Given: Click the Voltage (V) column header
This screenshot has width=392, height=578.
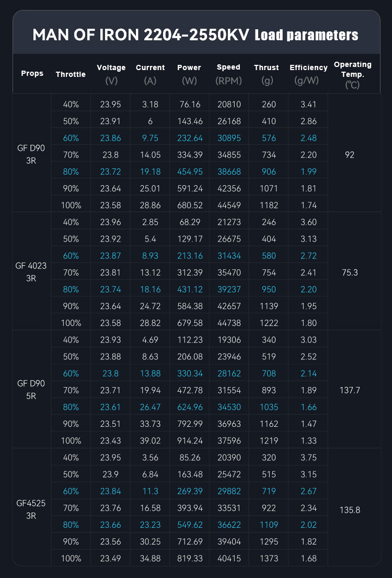Looking at the screenshot, I should pyautogui.click(x=111, y=74).
